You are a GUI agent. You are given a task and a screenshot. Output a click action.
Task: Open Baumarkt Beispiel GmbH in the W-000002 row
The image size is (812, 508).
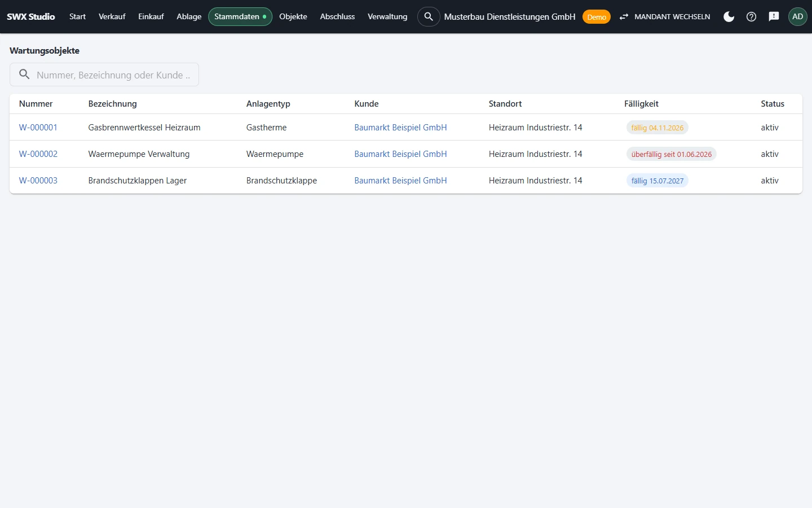pos(400,154)
